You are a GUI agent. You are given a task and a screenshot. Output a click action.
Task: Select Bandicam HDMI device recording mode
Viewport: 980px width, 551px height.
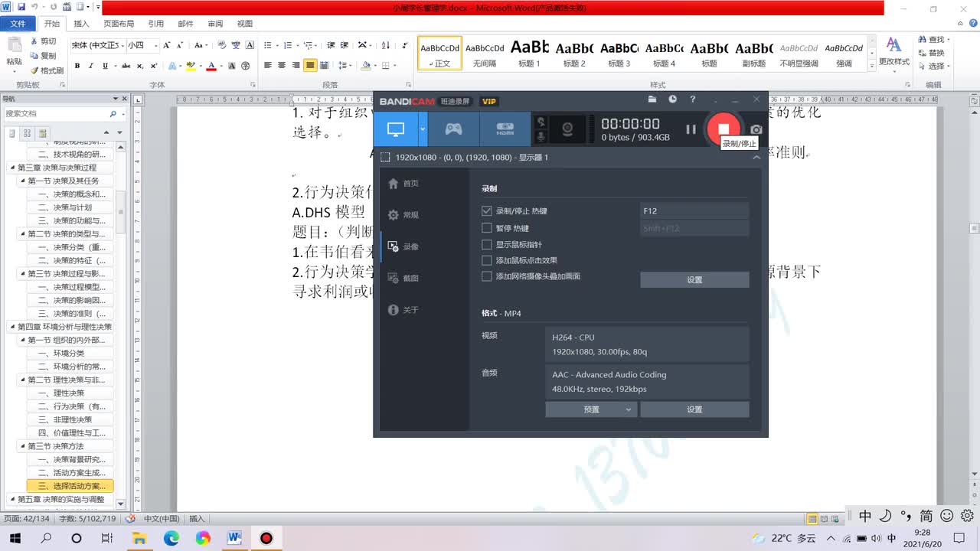[x=505, y=129]
